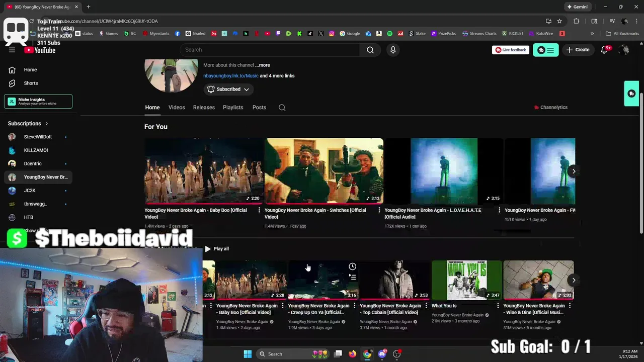
Task: Open Chrome extensions puzzle icon
Action: pyautogui.click(x=577, y=21)
